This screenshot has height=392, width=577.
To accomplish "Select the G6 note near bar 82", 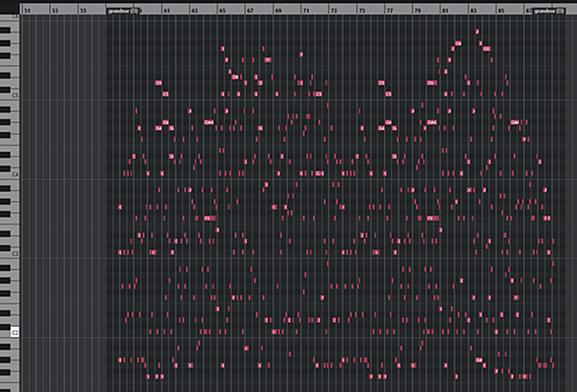I will pos(458,43).
